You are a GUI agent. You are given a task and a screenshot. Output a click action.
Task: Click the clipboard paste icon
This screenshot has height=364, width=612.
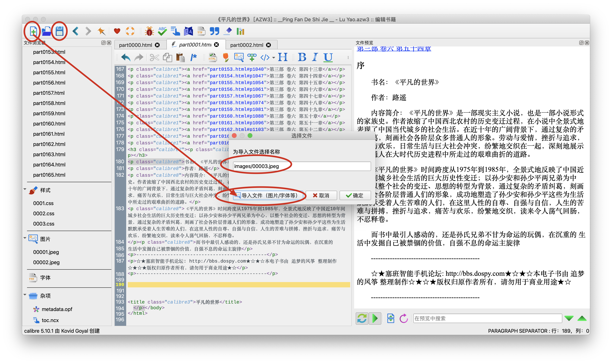(180, 58)
